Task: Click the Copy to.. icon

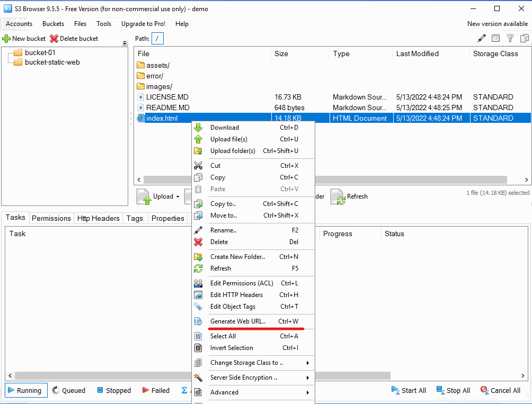Action: click(x=198, y=204)
